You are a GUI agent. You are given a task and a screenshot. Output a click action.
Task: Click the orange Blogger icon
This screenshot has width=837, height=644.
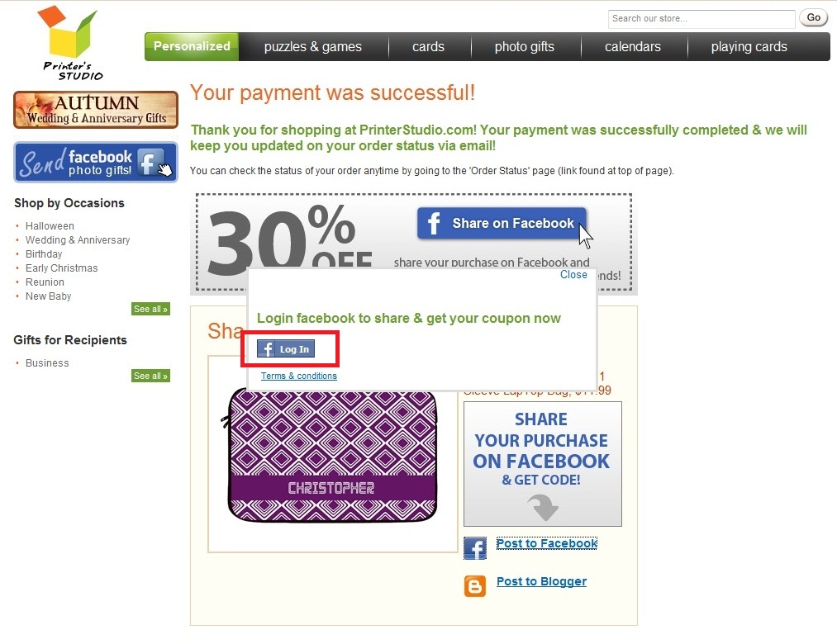474,586
